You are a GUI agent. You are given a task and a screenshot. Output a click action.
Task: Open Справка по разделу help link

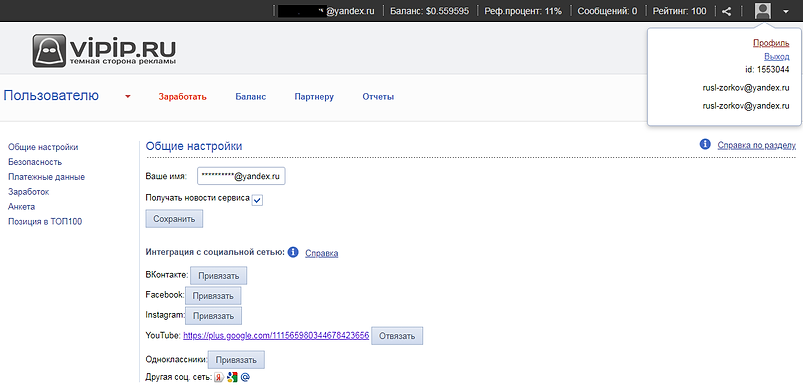[x=756, y=145]
